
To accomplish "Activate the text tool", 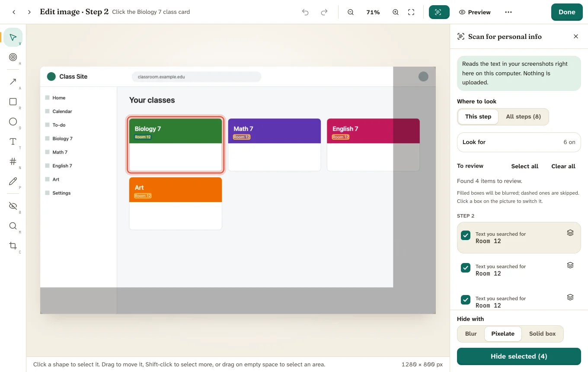I will (13, 141).
